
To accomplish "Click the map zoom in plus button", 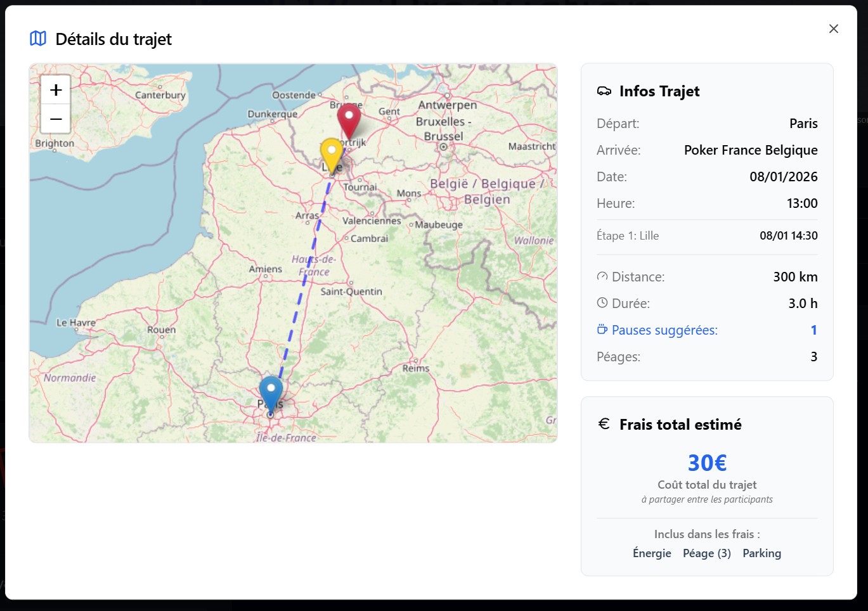I will coord(56,90).
